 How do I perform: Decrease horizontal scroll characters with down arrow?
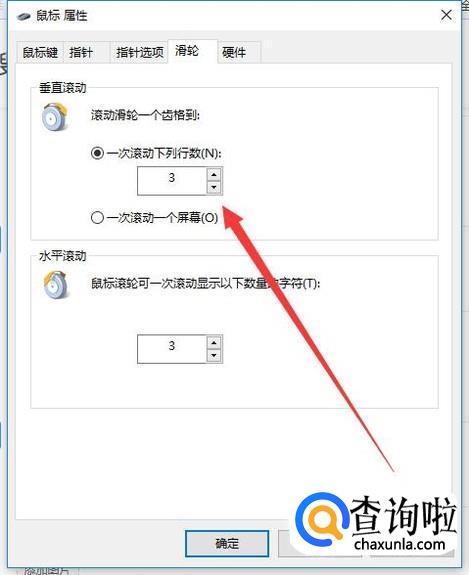[214, 355]
